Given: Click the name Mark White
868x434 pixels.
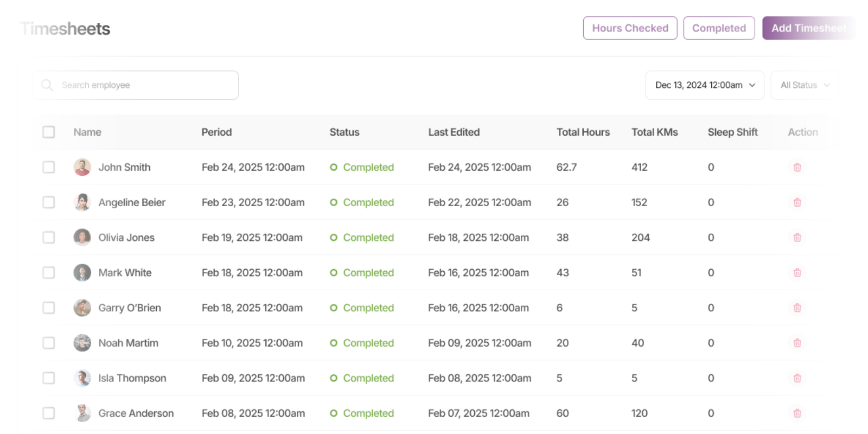Looking at the screenshot, I should (x=125, y=273).
